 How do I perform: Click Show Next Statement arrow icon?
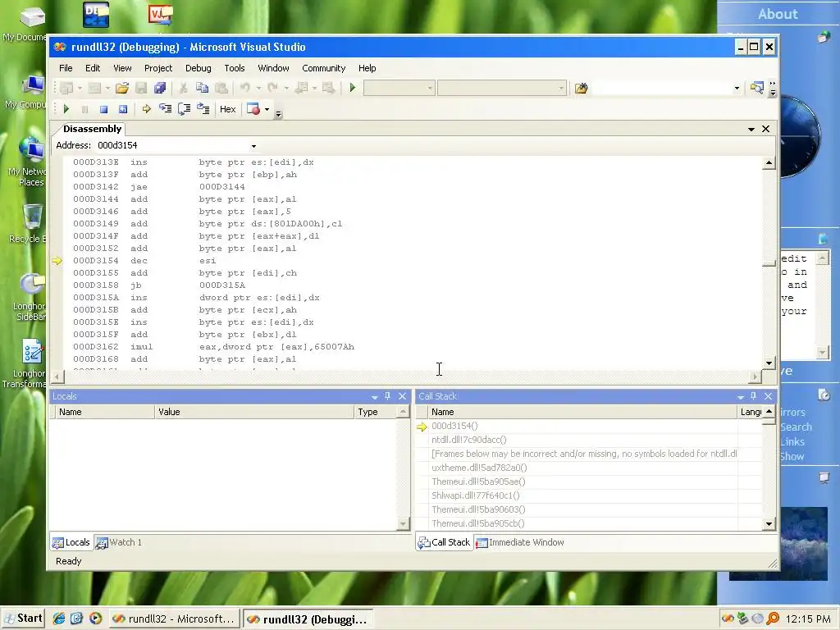[x=146, y=109]
